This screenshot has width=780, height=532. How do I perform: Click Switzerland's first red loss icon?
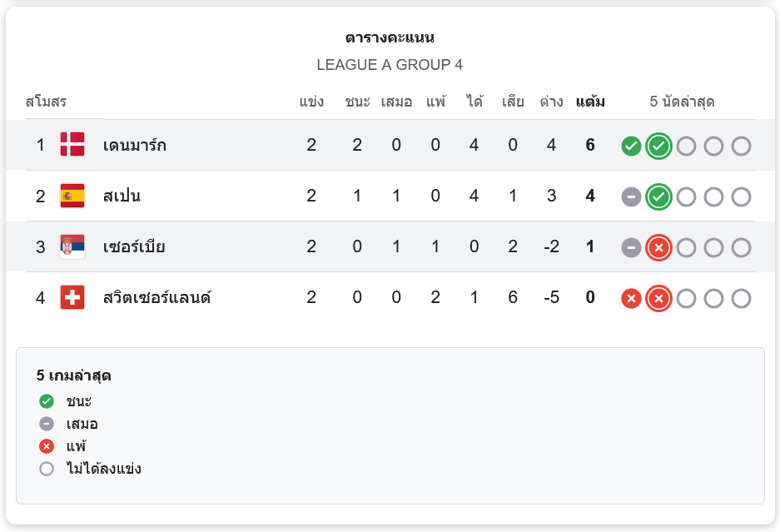631,299
